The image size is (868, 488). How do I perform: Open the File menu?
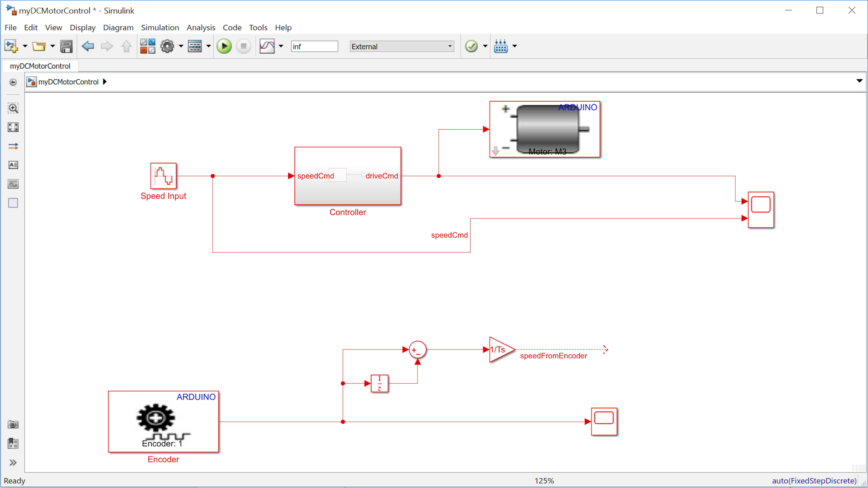tap(10, 28)
